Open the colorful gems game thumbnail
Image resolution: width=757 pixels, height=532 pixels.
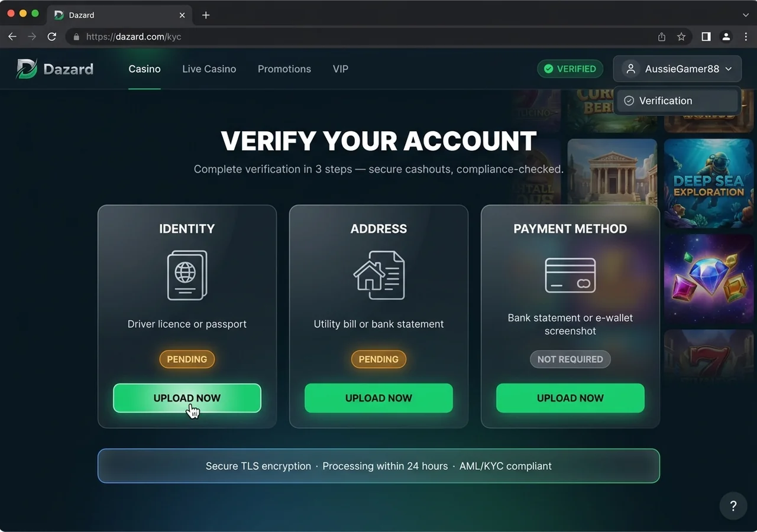coord(709,278)
